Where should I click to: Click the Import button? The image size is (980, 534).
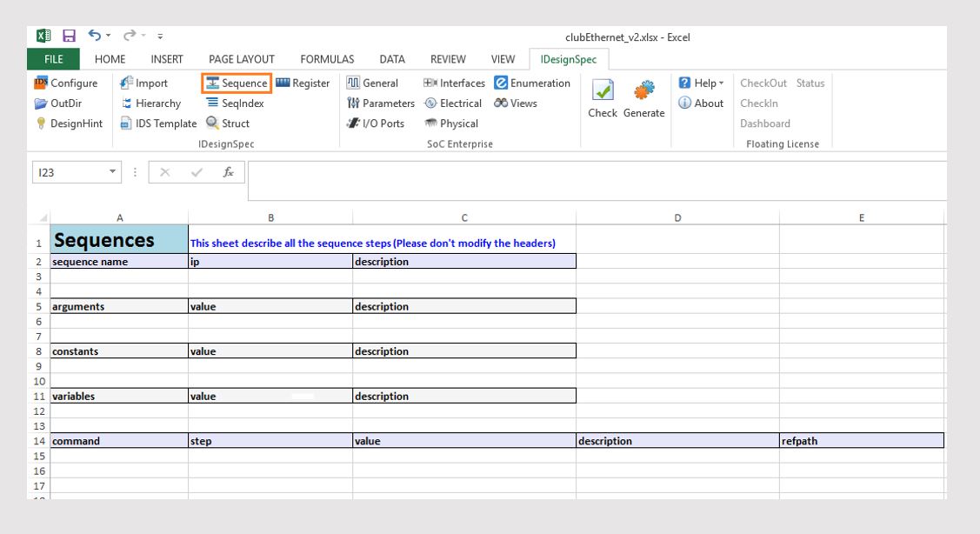click(143, 83)
